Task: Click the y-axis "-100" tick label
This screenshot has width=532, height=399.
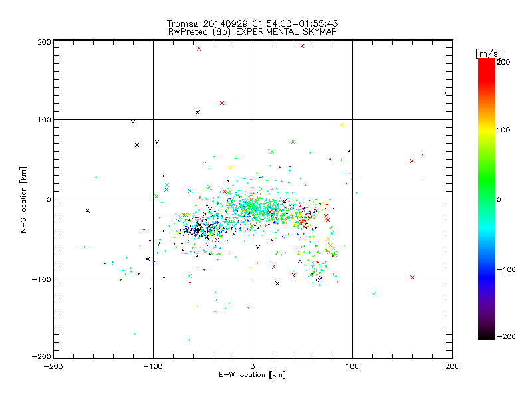Action: [x=41, y=279]
